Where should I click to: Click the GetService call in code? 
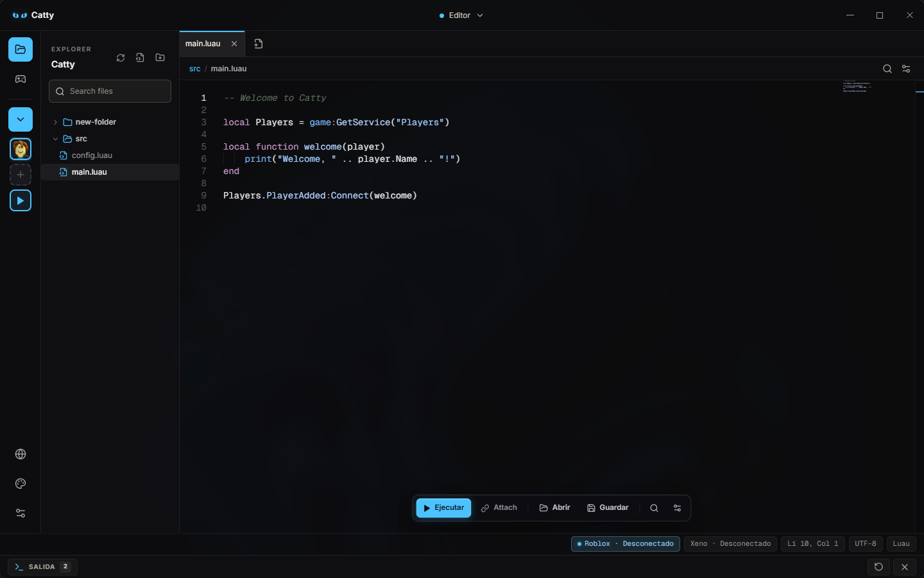pos(363,123)
